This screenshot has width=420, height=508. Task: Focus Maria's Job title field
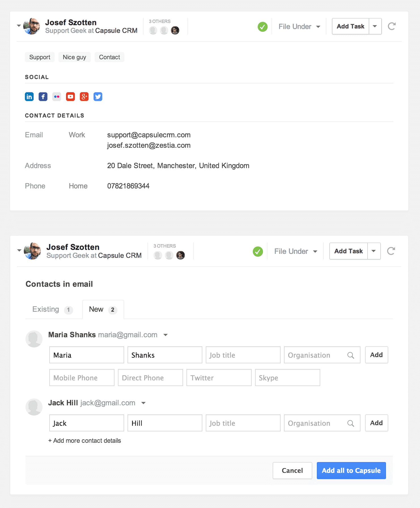tap(243, 355)
